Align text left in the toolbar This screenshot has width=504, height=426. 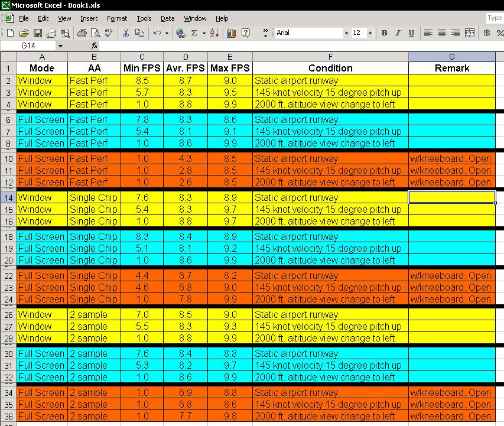428,33
